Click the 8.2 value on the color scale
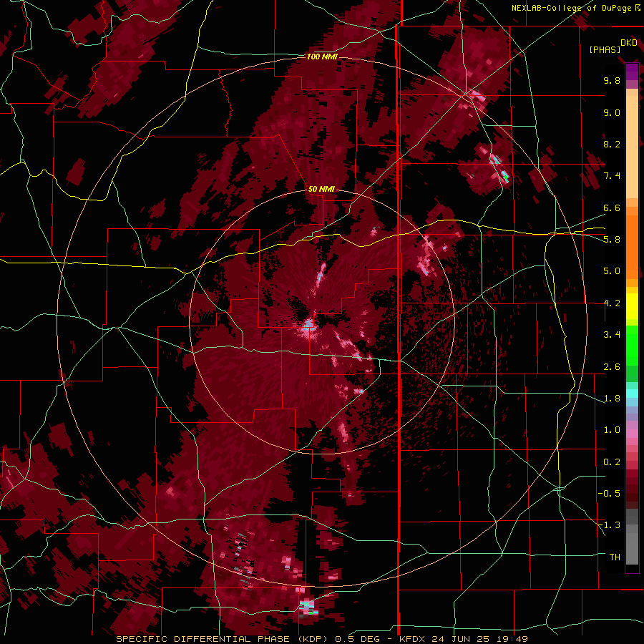This screenshot has width=644, height=644. click(612, 144)
